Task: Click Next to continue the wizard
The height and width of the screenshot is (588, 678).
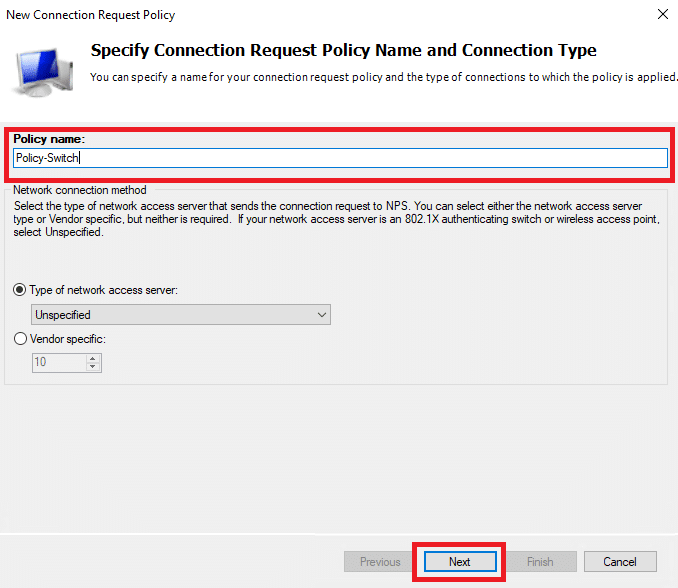Action: pos(460,562)
